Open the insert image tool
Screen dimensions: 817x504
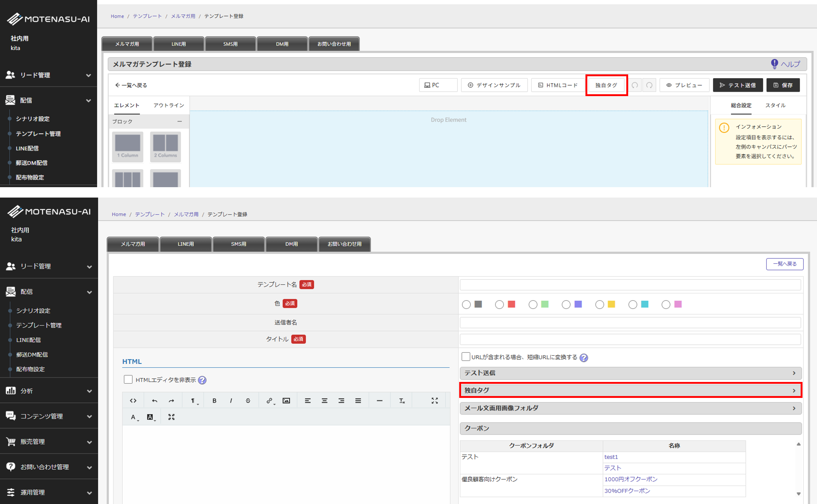[286, 401]
